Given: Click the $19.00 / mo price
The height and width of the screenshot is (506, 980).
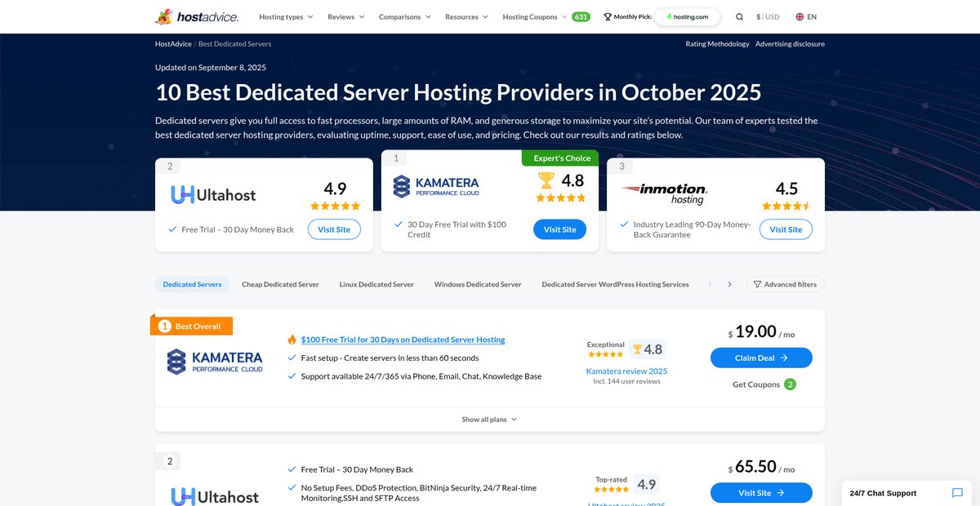Looking at the screenshot, I should pyautogui.click(x=761, y=331).
